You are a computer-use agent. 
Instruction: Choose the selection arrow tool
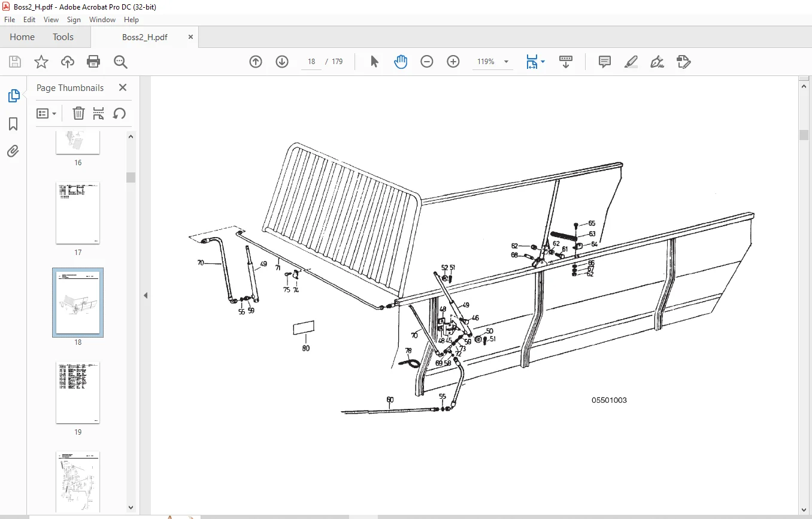point(374,62)
